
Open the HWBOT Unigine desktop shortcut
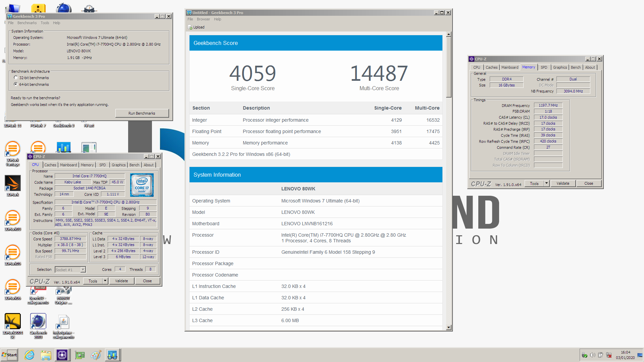pos(63,296)
